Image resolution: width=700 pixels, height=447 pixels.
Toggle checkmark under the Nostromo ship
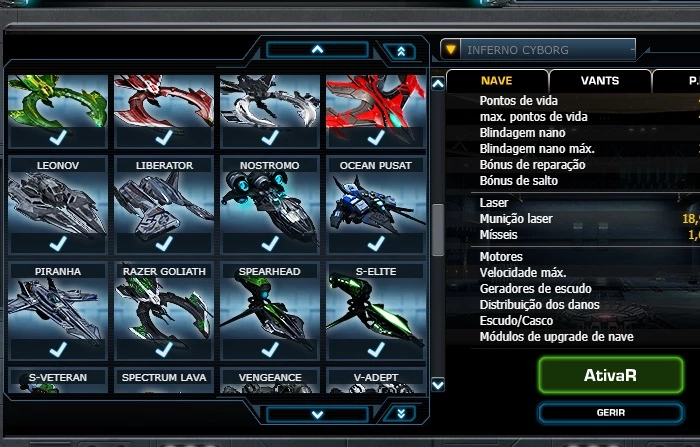point(270,243)
